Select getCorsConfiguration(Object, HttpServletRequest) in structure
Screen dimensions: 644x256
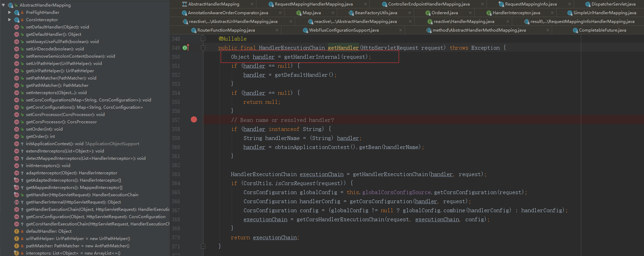point(96,217)
